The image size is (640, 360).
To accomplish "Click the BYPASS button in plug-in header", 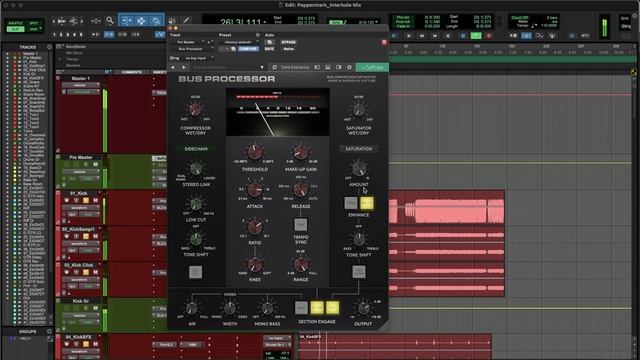I will [x=289, y=42].
